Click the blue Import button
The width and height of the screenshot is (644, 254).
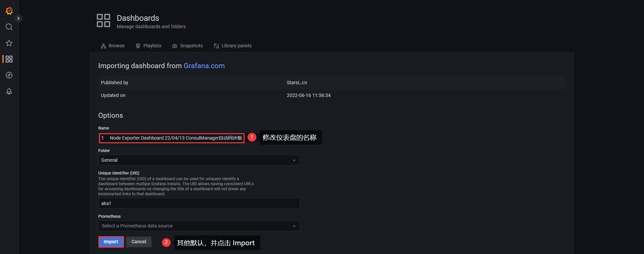(x=111, y=242)
